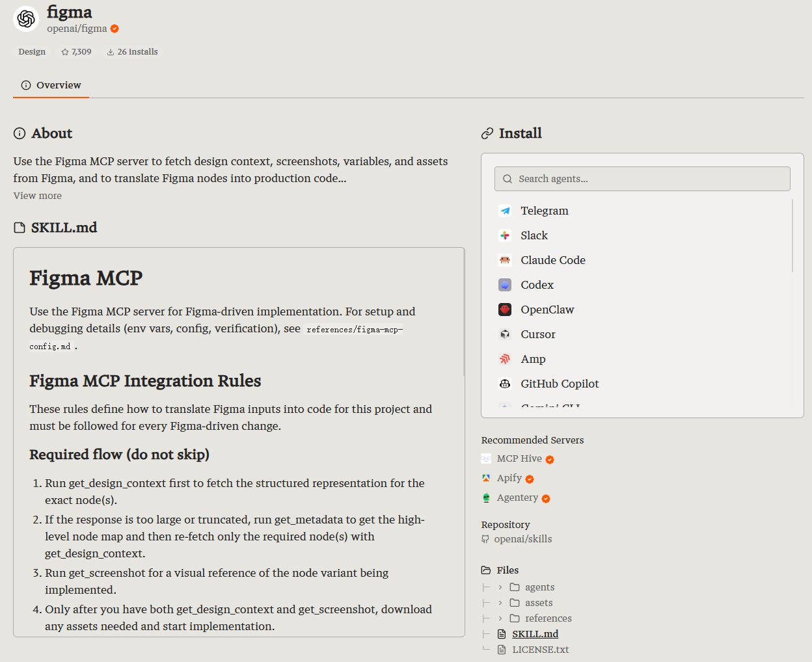Click the star icon beside 7,309
Screen dimensions: 812x662
(x=65, y=52)
